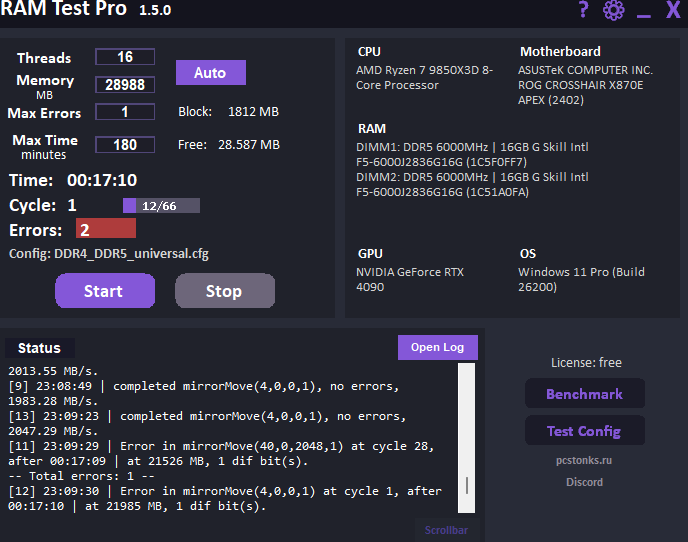This screenshot has width=688, height=542.
Task: Click the Scrollbar toggle label
Action: [446, 530]
